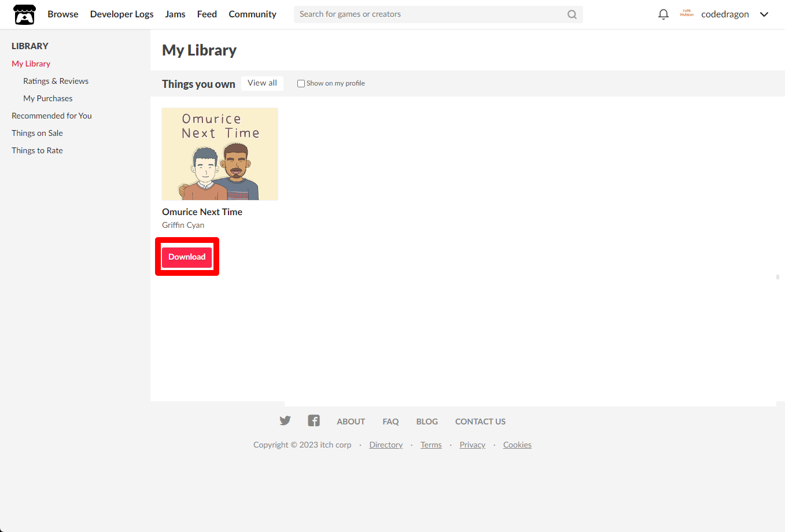Click the search magnifier icon
The image size is (785, 532).
click(x=572, y=14)
